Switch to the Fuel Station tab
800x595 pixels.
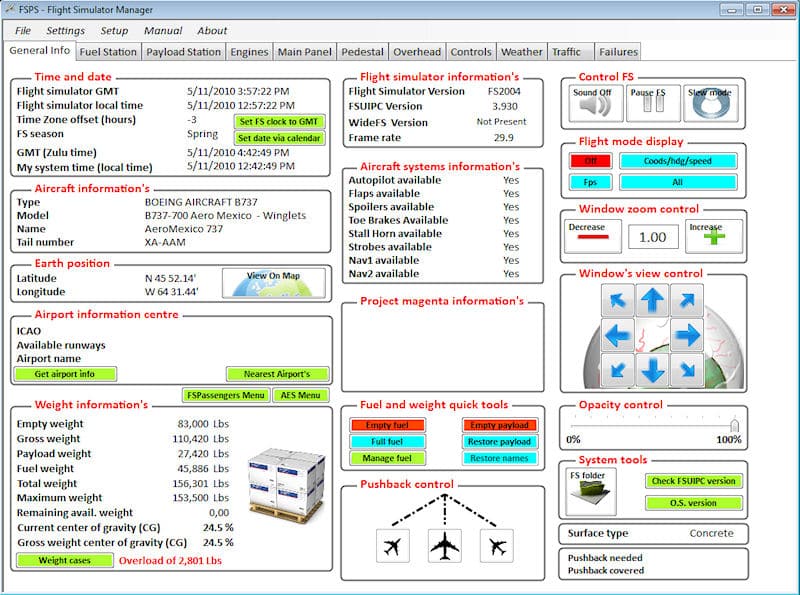[108, 52]
